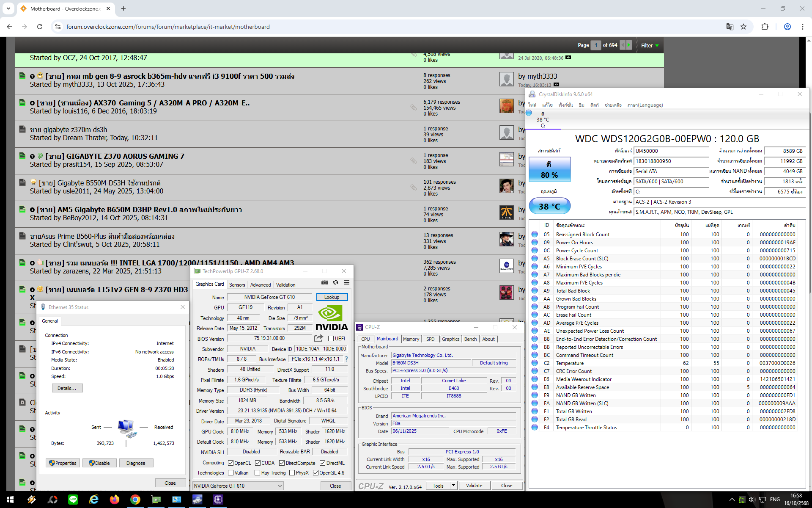Expand the forum Filter dropdown

[650, 45]
